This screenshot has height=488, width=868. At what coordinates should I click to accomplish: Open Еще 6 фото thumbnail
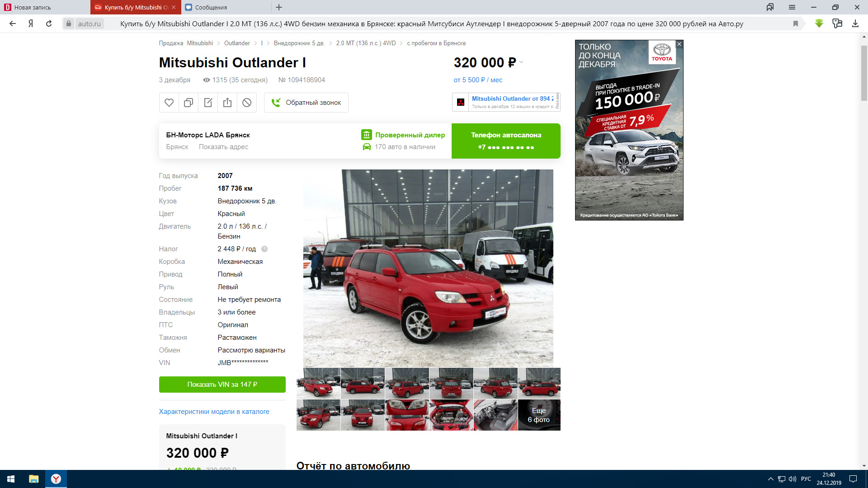(539, 415)
